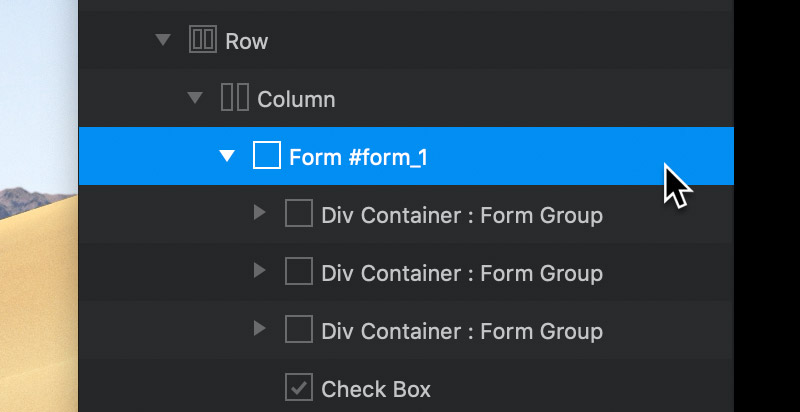Select the Check Box tree item label
800x412 pixels.
[x=376, y=390]
